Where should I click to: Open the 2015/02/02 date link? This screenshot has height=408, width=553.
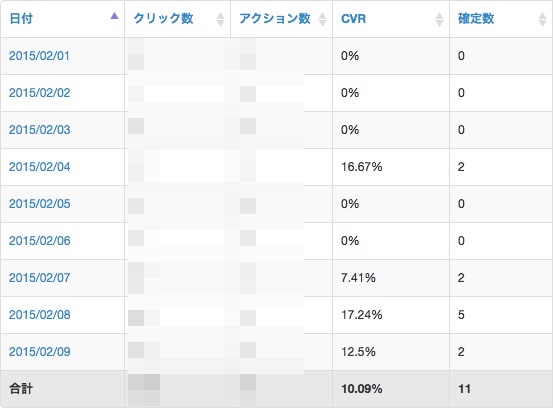point(40,93)
